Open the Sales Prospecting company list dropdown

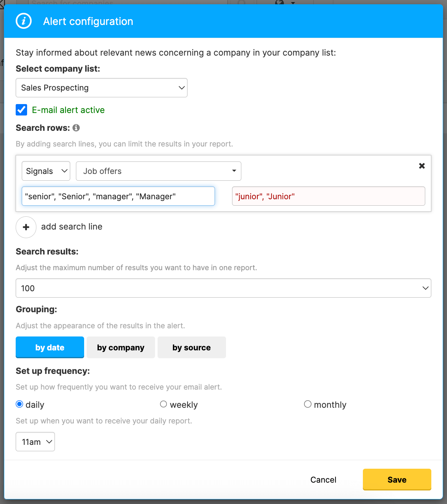point(102,88)
